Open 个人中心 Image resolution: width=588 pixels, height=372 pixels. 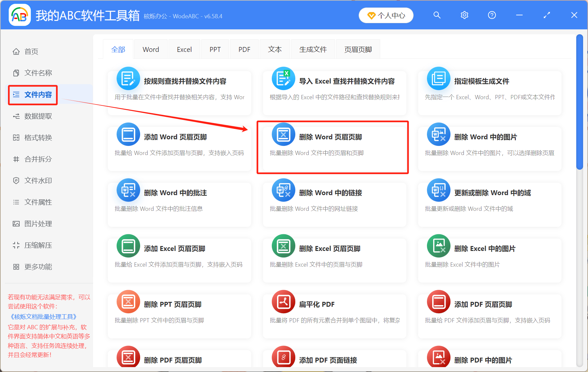pos(386,15)
